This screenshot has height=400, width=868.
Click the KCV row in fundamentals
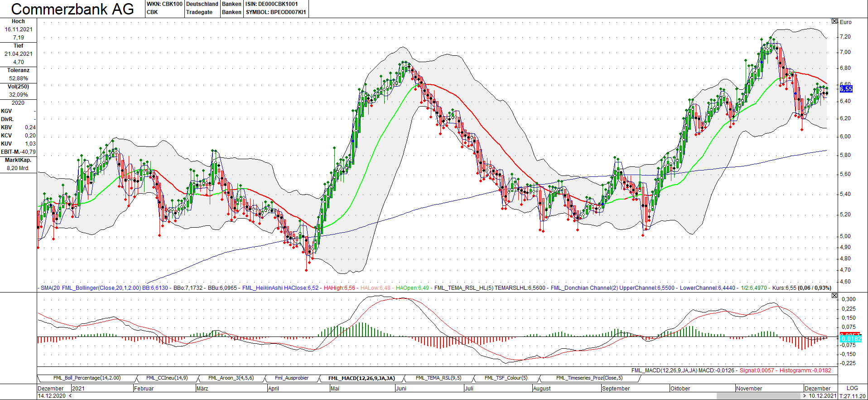click(18, 136)
